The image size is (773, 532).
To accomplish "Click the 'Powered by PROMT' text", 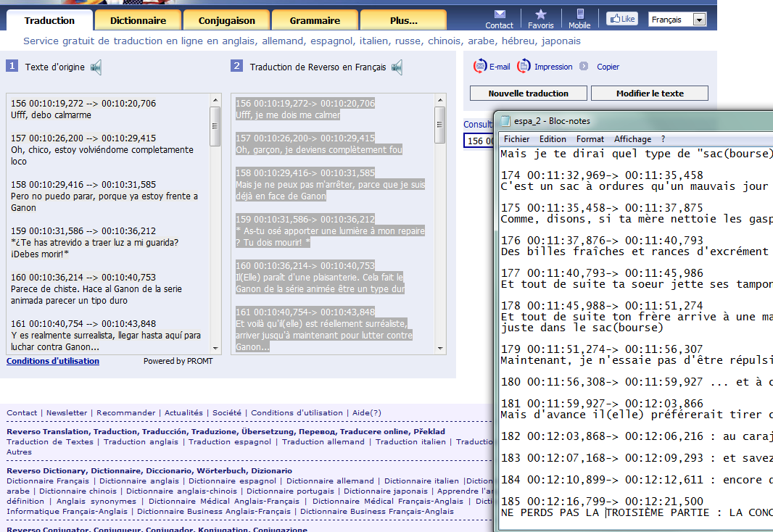I will 178,361.
